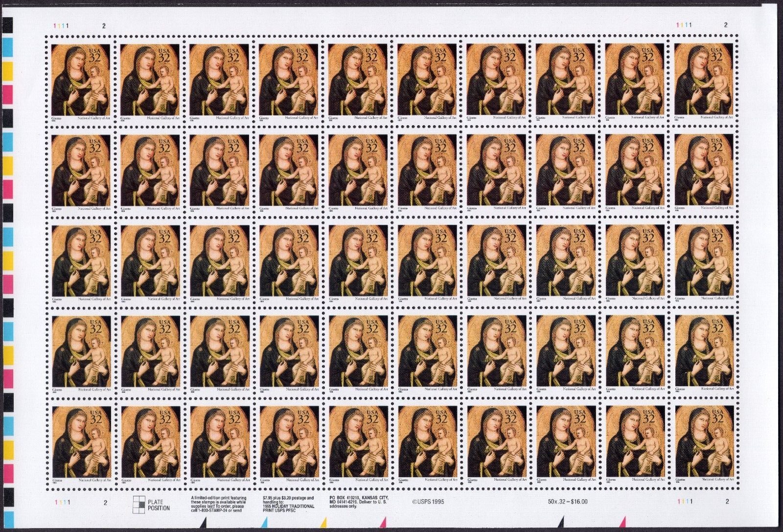Click the "$7.95 plus $3.20 postage" text block

pyautogui.click(x=288, y=504)
